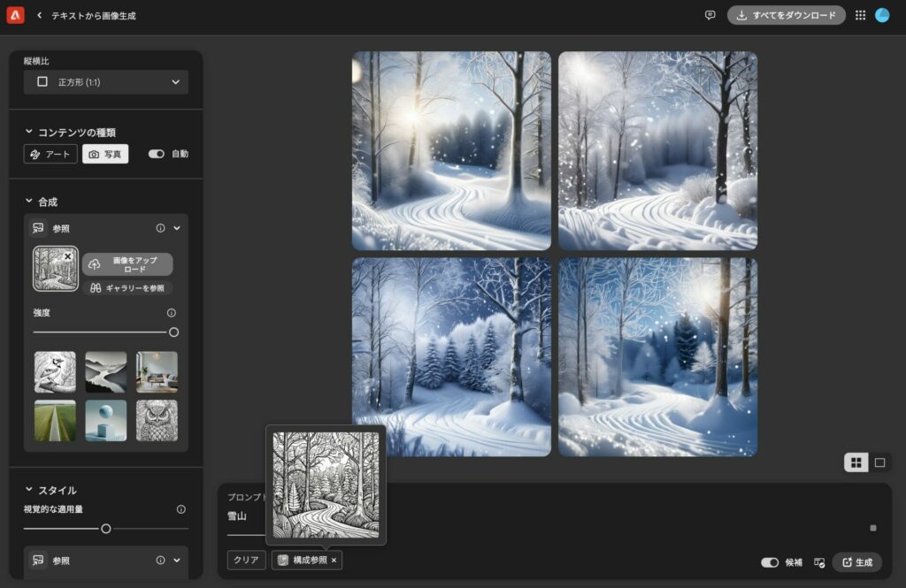Collapse the スタイル section
The image size is (906, 588).
click(29, 490)
